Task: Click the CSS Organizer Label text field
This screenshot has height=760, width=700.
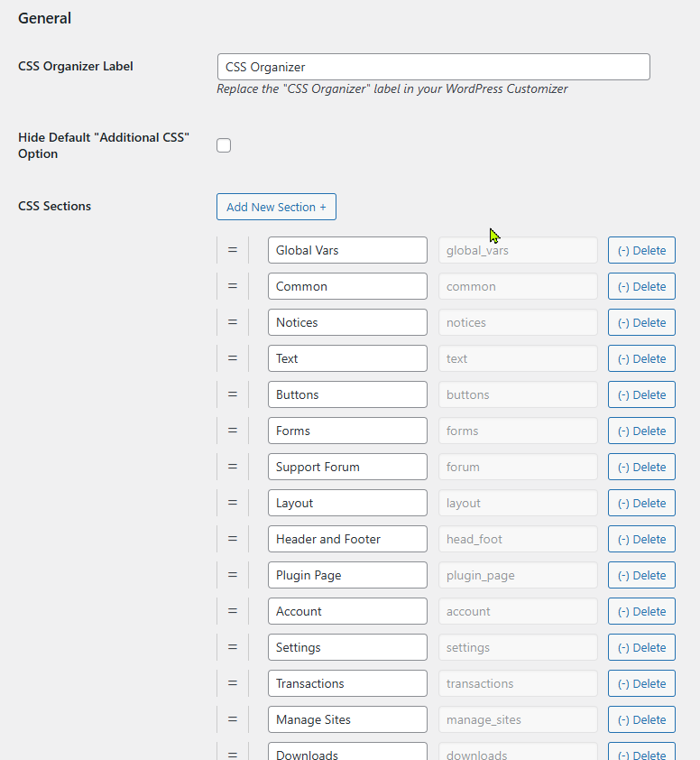Action: pos(433,67)
